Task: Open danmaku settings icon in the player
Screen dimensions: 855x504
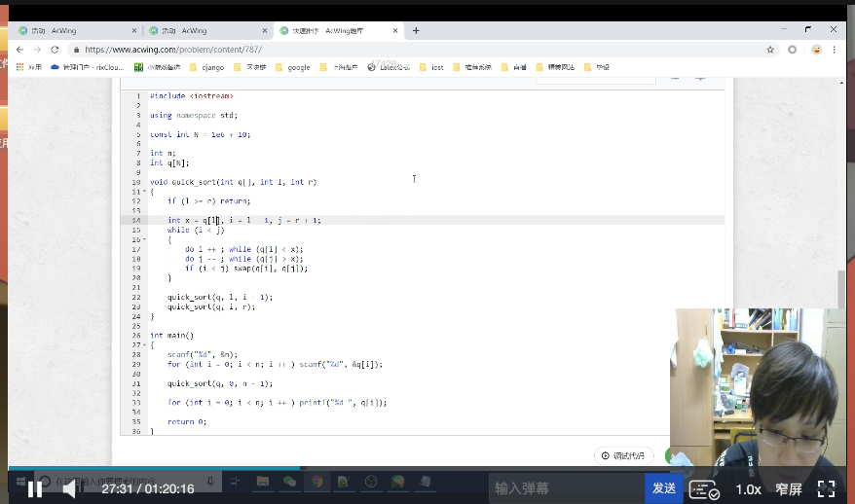Action: (x=704, y=489)
